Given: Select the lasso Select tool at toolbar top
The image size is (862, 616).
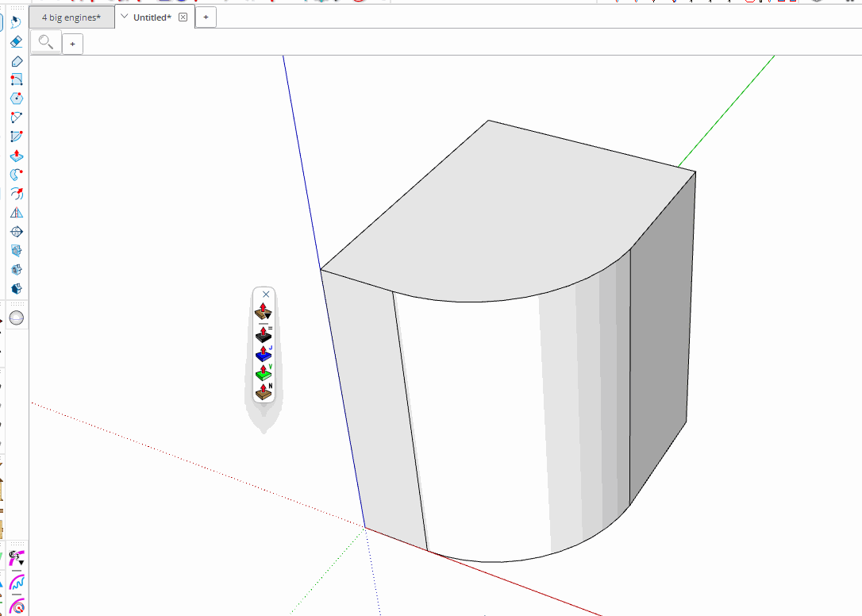Looking at the screenshot, I should tap(15, 22).
